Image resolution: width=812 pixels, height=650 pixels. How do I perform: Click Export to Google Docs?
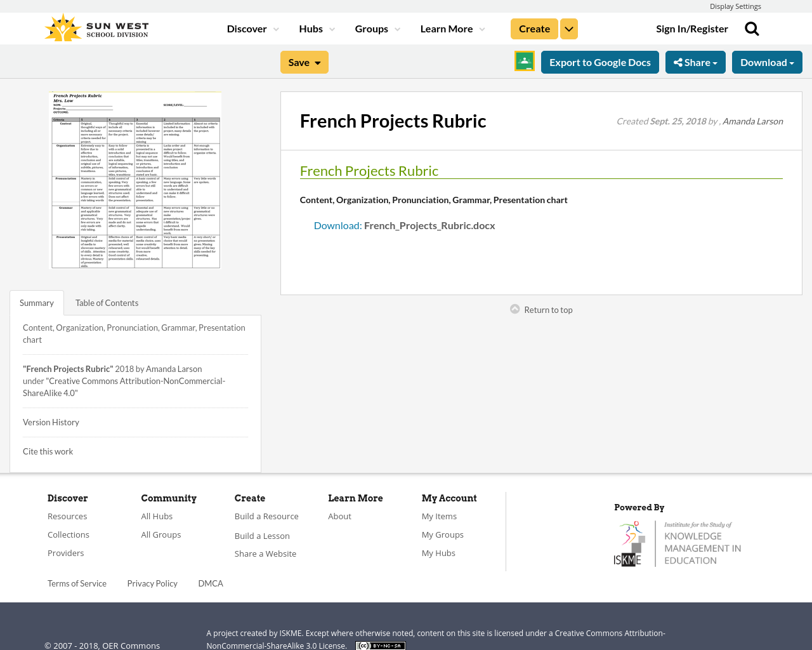(x=599, y=62)
